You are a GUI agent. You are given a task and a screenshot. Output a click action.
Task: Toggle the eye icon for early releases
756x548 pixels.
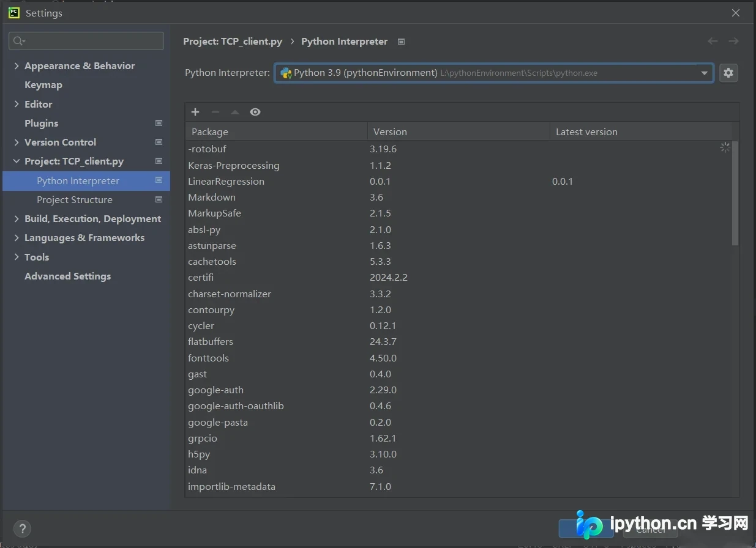pyautogui.click(x=255, y=112)
